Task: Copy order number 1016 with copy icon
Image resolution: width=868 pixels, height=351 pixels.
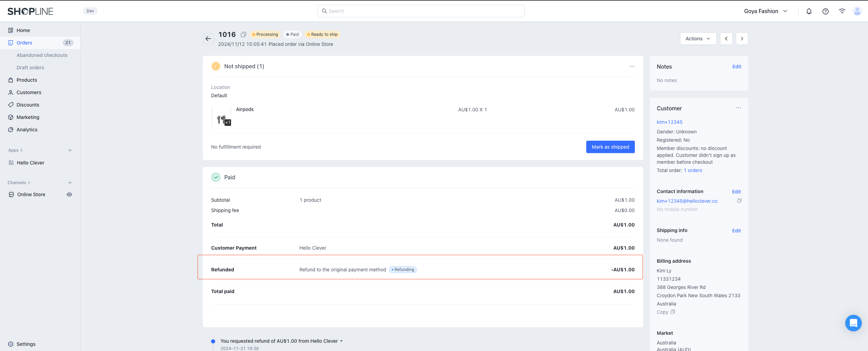Action: 243,34
